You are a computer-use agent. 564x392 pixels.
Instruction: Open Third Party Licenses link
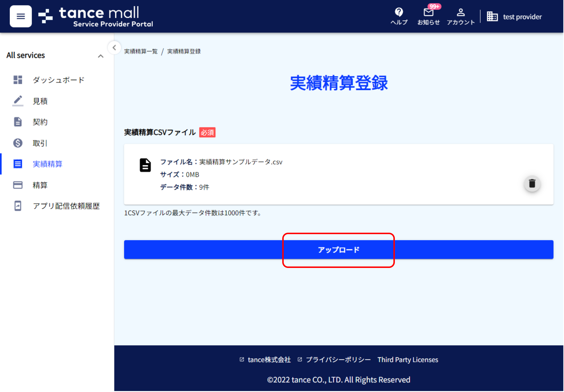tap(408, 360)
